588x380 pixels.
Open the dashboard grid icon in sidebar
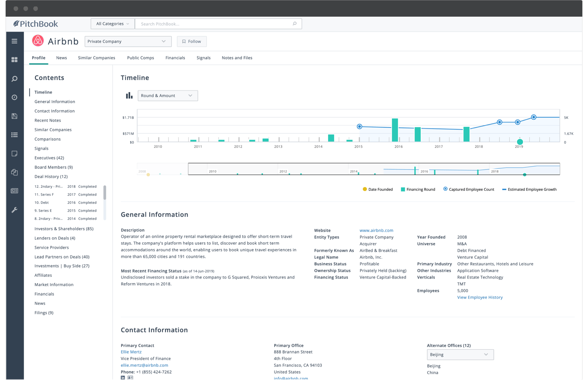(x=14, y=59)
